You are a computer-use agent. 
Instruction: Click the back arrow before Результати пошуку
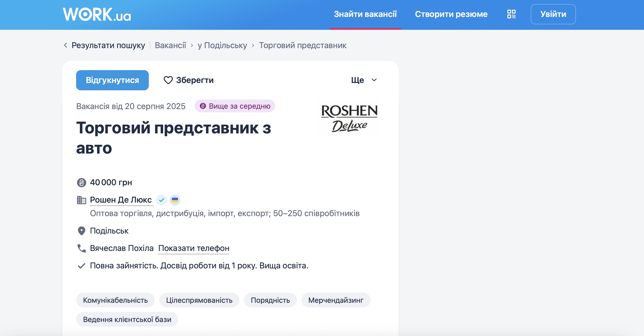[x=66, y=45]
